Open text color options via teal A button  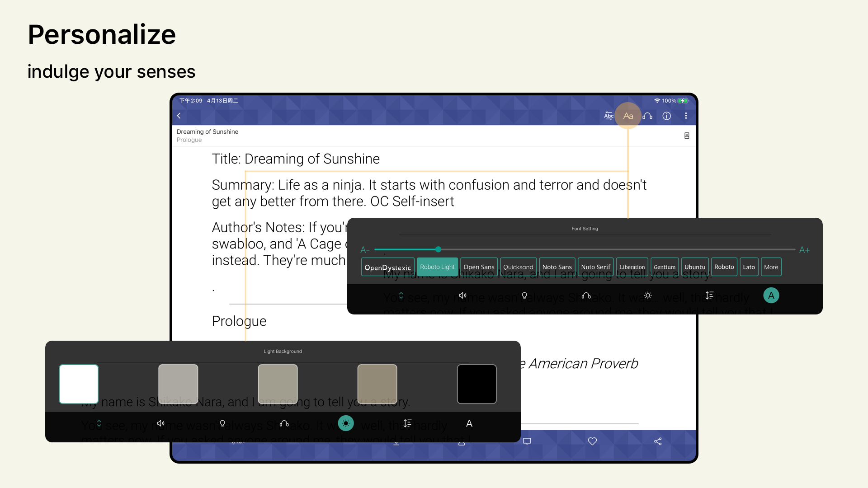click(x=771, y=295)
